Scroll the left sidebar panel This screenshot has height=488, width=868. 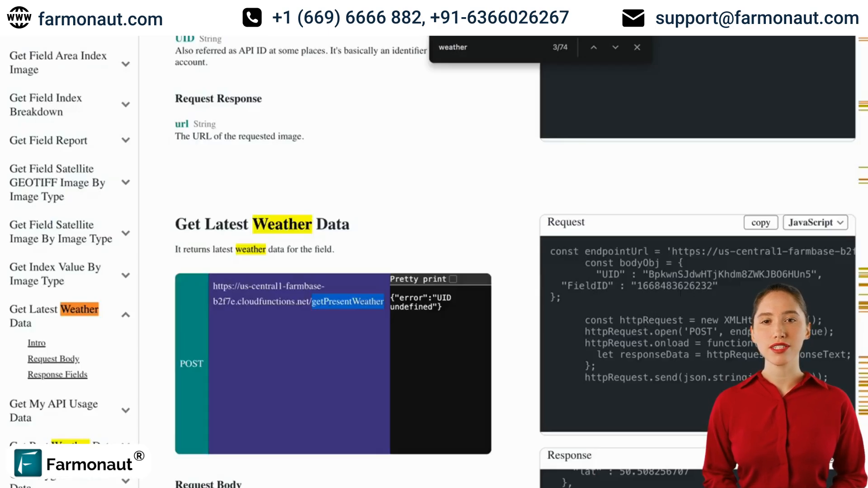click(69, 238)
